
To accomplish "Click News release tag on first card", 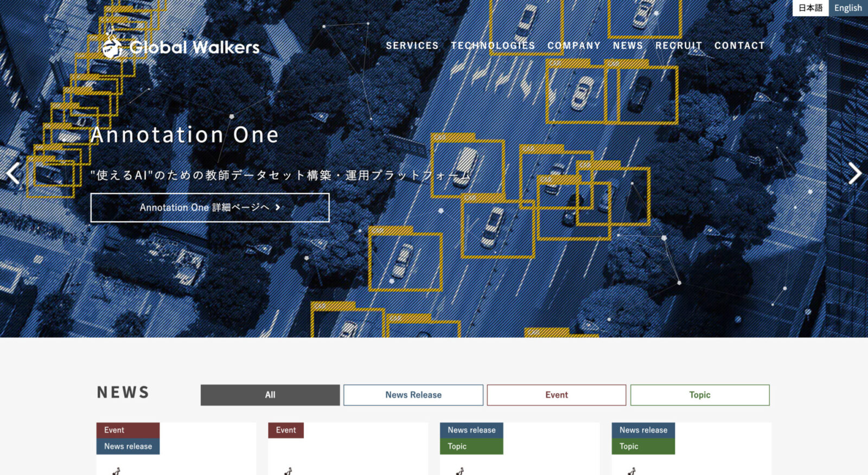I will click(x=127, y=446).
